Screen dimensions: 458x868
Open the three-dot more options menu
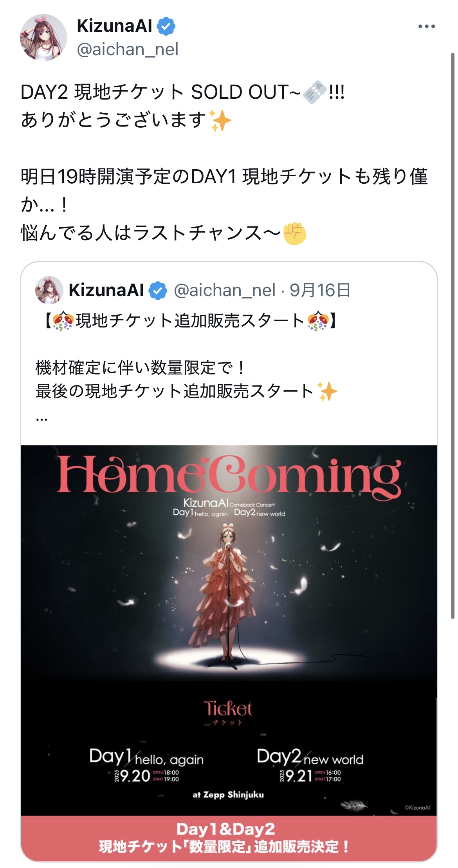click(426, 26)
